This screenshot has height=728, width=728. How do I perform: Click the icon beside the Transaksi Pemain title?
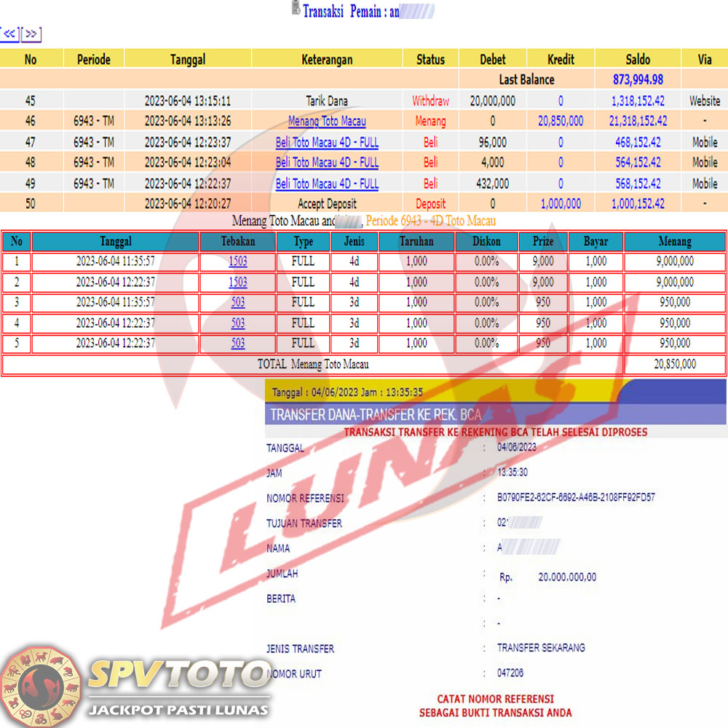[295, 9]
